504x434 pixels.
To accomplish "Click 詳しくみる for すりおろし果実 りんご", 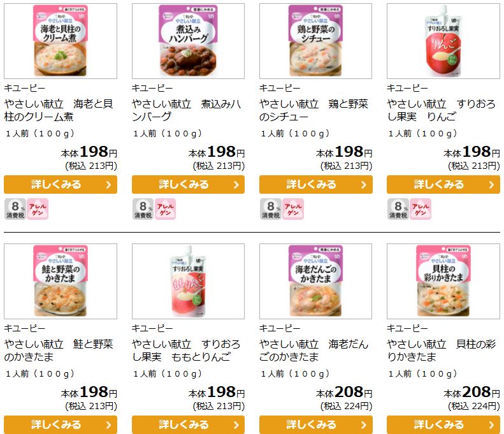I will pos(443,185).
